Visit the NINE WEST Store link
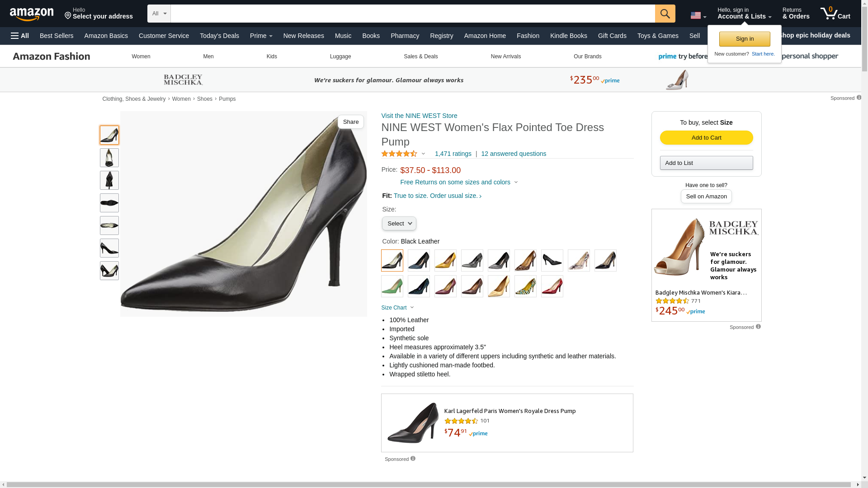This screenshot has width=868, height=488. tap(419, 116)
